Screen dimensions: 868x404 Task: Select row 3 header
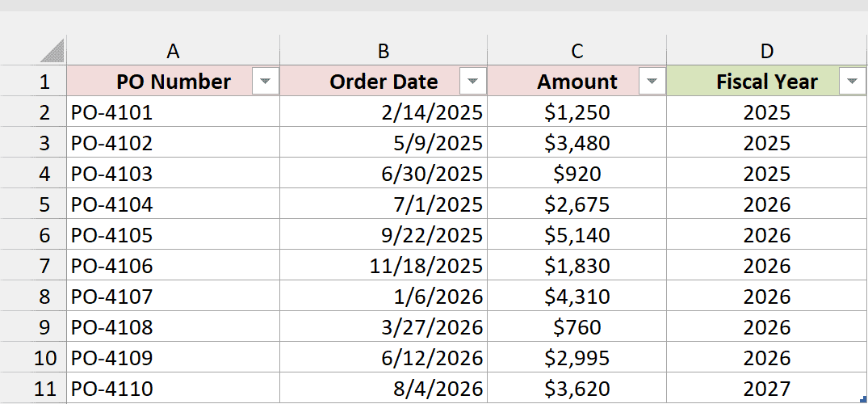pos(33,143)
